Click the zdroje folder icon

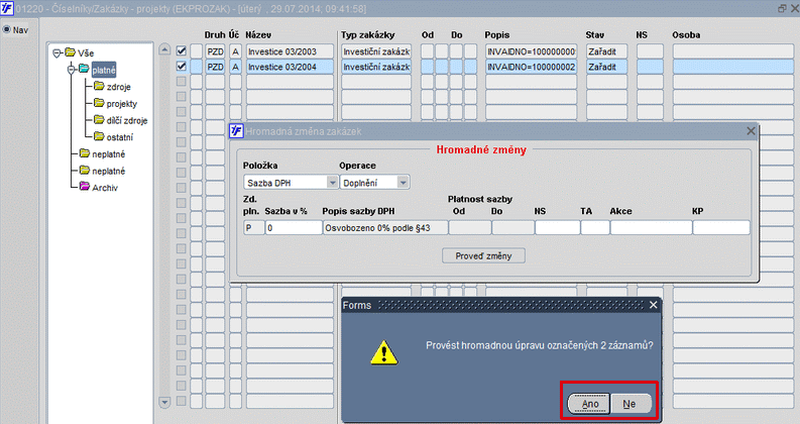pyautogui.click(x=99, y=86)
